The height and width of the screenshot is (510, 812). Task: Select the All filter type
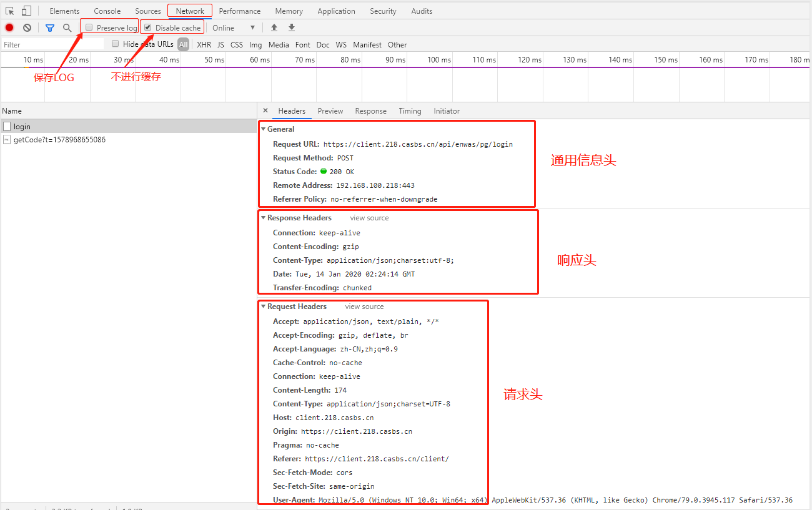pos(183,44)
